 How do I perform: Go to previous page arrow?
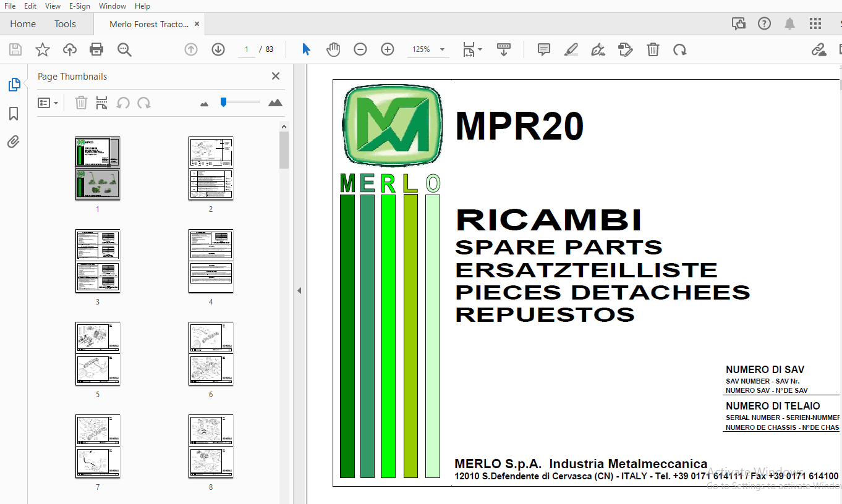191,49
